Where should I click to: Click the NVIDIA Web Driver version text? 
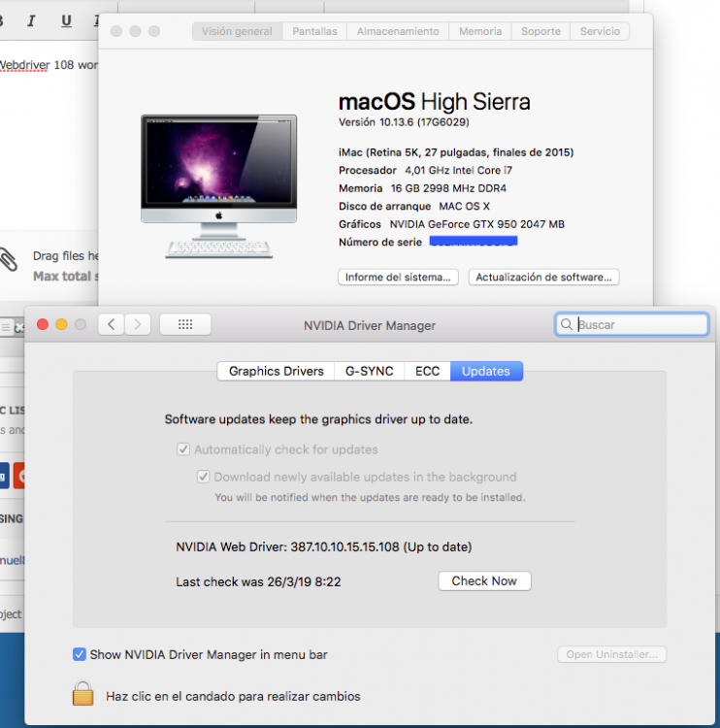point(323,546)
